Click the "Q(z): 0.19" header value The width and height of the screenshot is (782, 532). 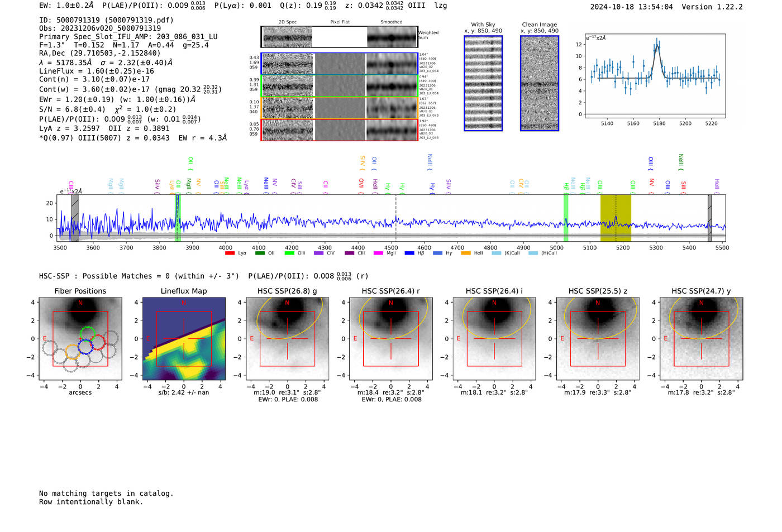(300, 6)
